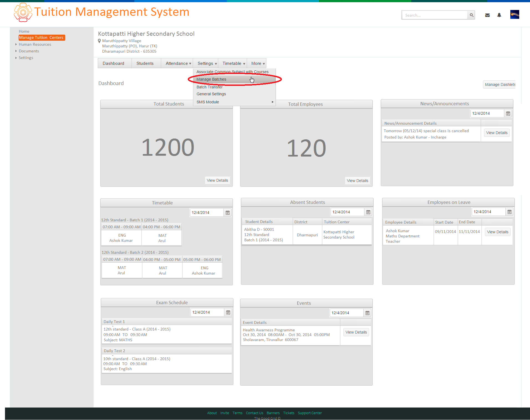This screenshot has height=420, width=530.
Task: Open Employees on Leave calendar icon
Action: [509, 212]
